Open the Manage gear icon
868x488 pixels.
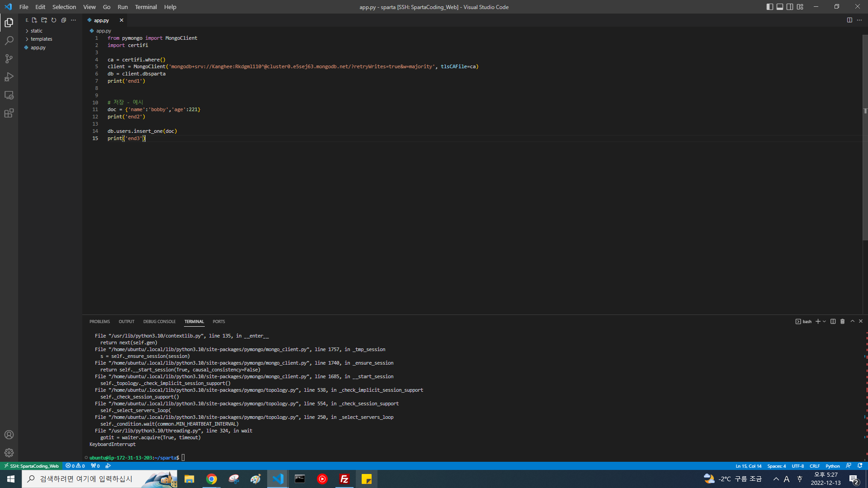(9, 453)
